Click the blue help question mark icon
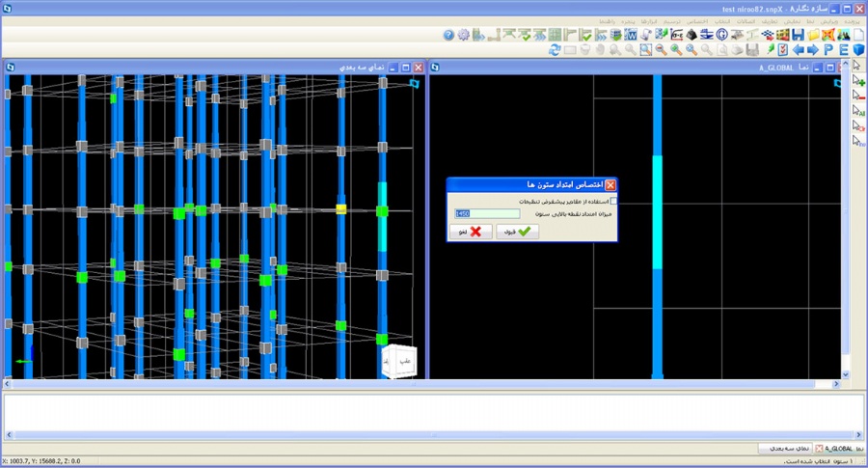Screen dimensions: 868x468 point(448,35)
